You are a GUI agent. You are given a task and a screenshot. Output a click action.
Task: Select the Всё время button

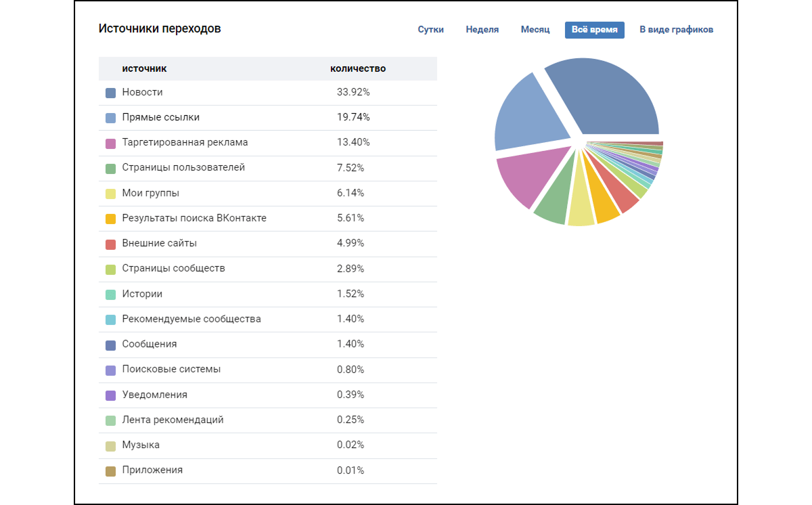tap(594, 30)
